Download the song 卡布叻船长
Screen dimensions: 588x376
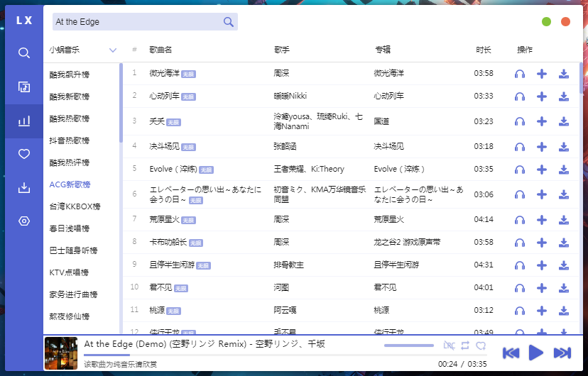point(564,243)
